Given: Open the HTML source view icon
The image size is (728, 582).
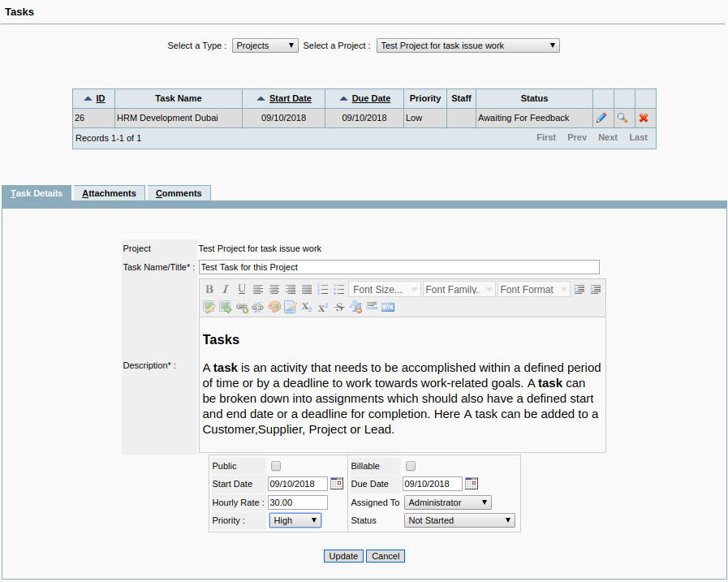Looking at the screenshot, I should (388, 307).
